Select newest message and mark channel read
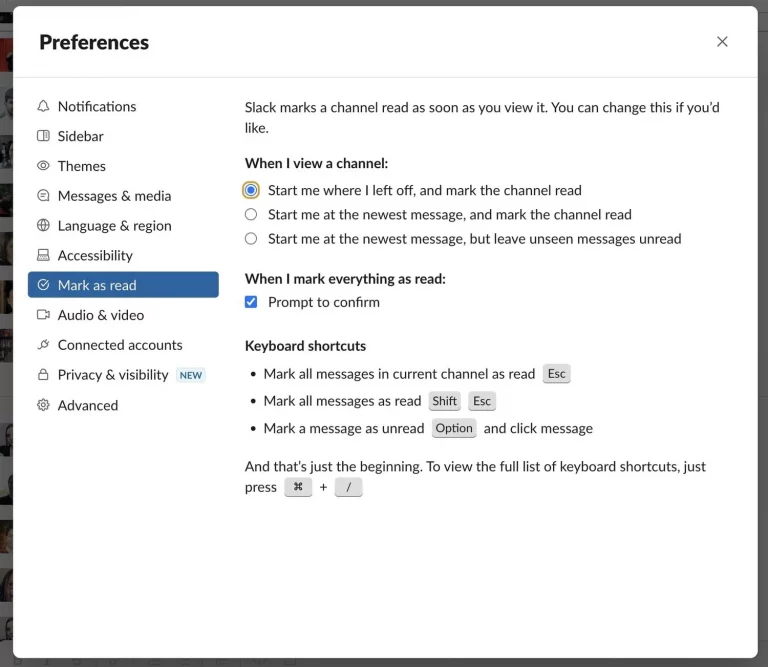 point(251,214)
